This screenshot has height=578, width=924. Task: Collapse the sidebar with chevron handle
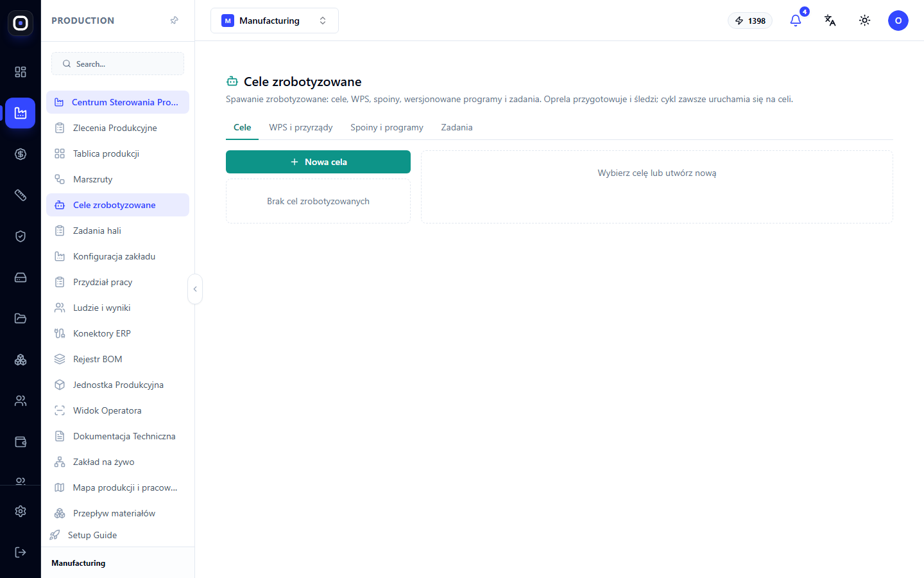[195, 289]
